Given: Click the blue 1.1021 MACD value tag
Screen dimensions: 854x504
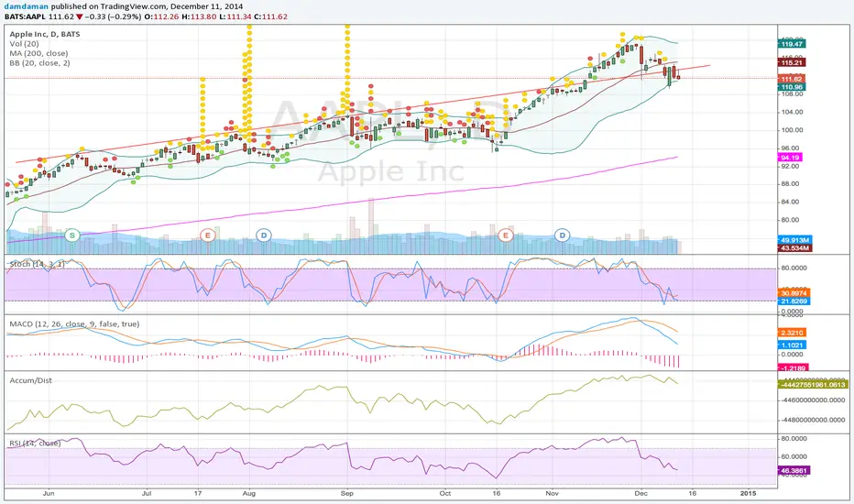Looking at the screenshot, I should coord(792,345).
